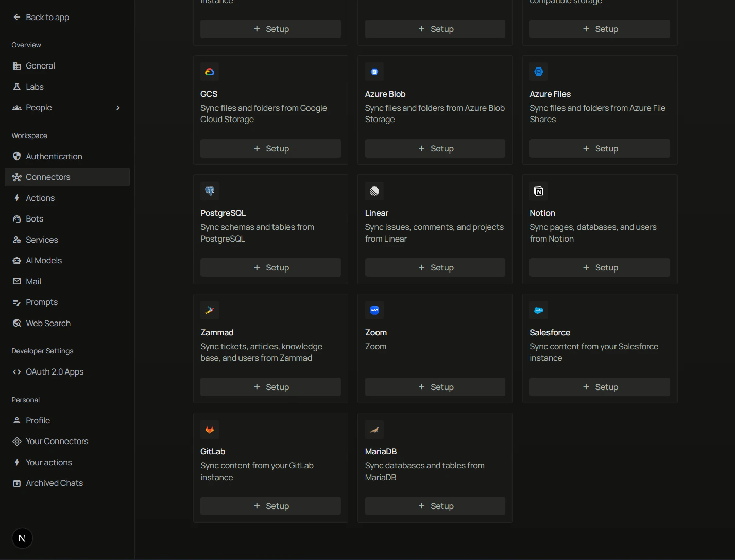
Task: Set up the Azure Files connector
Action: [x=600, y=148]
